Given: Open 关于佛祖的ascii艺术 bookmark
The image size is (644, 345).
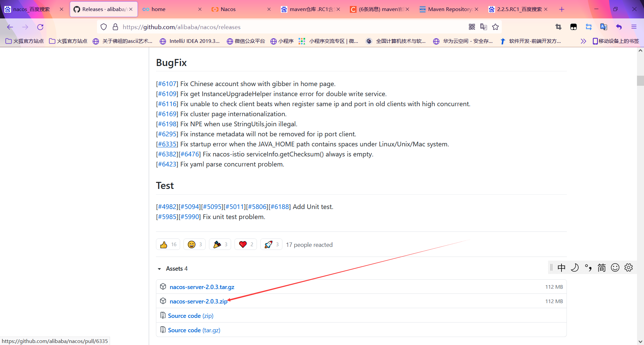Looking at the screenshot, I should click(123, 41).
